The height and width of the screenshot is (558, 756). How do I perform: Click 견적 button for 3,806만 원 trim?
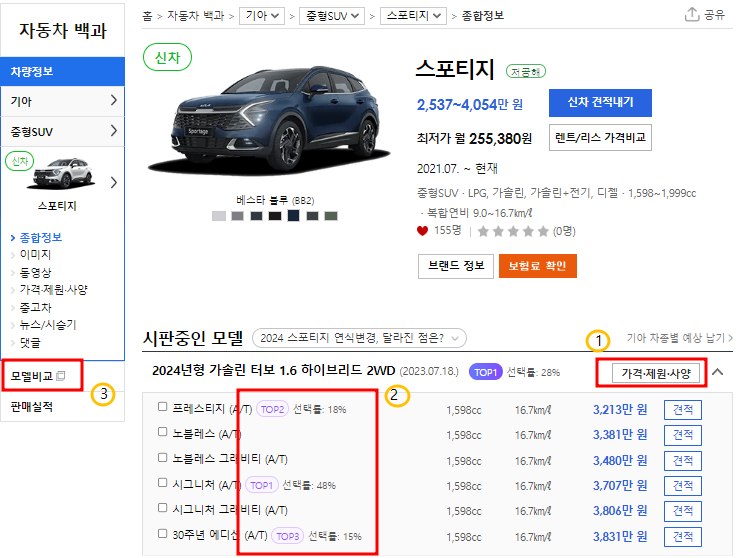pyautogui.click(x=683, y=511)
